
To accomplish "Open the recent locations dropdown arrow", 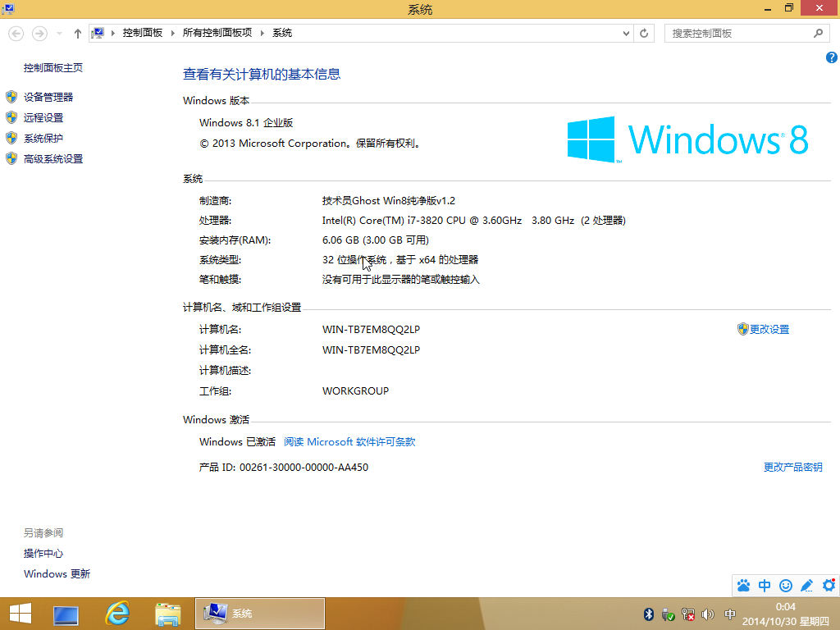I will [x=59, y=33].
